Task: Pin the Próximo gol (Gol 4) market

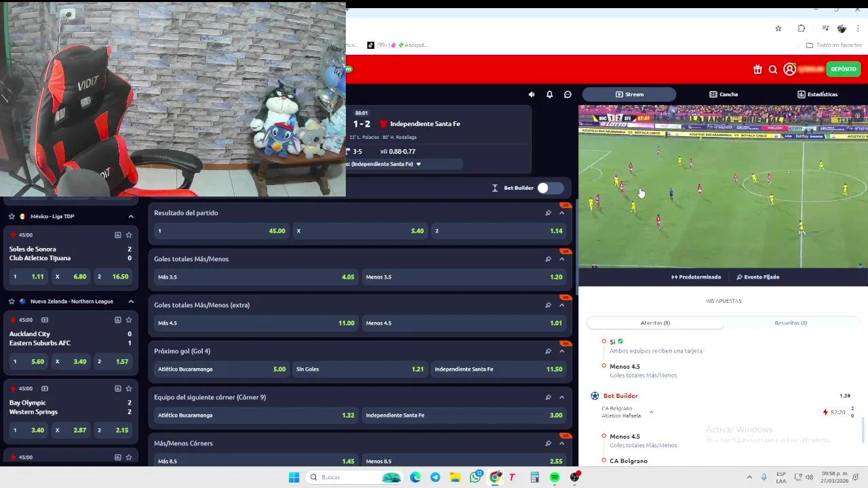Action: (548, 351)
